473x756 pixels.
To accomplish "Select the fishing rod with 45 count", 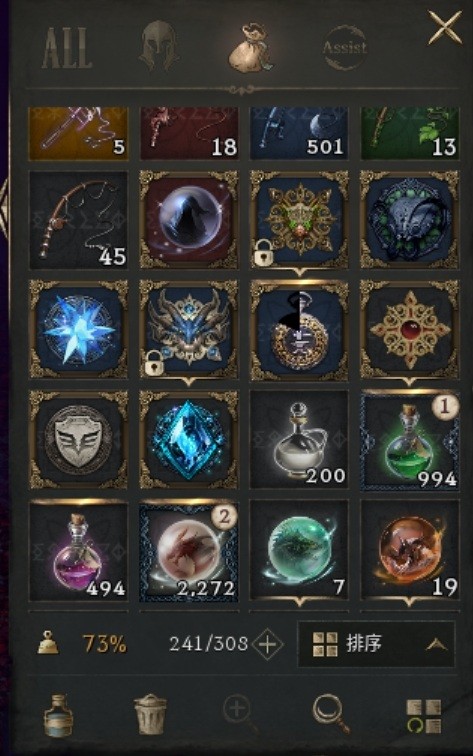I will 79,220.
